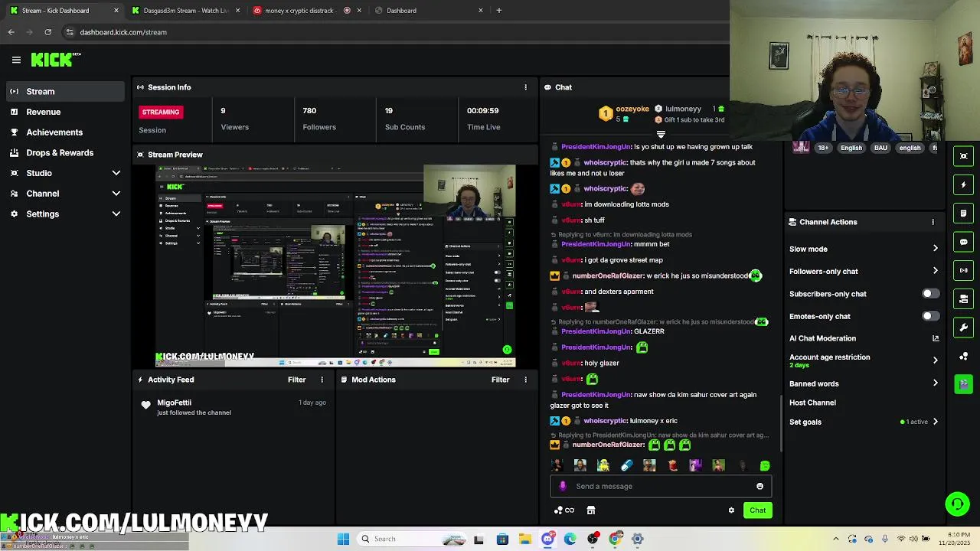The width and height of the screenshot is (980, 551).
Task: Click the 18+ stream tag
Action: coord(823,148)
